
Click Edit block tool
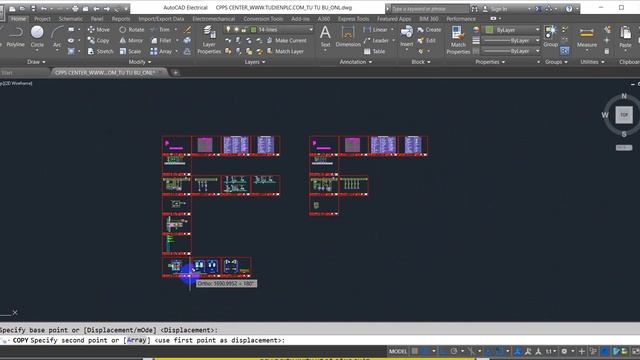[x=427, y=40]
